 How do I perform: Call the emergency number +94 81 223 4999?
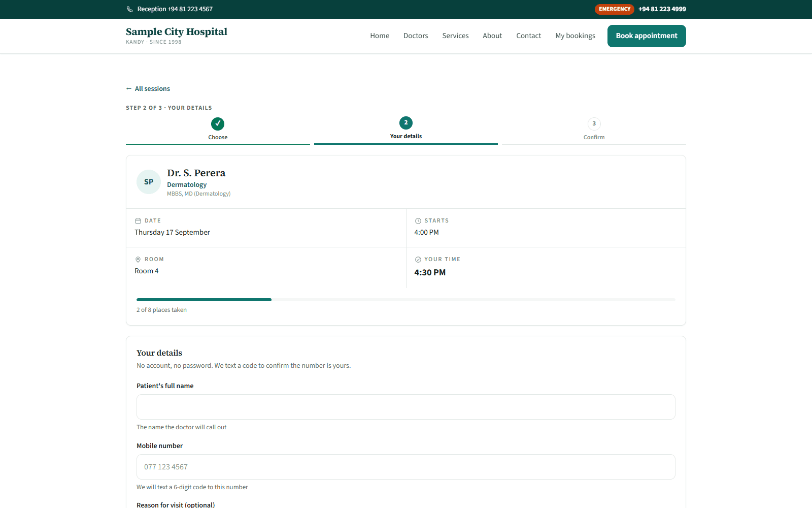(662, 9)
